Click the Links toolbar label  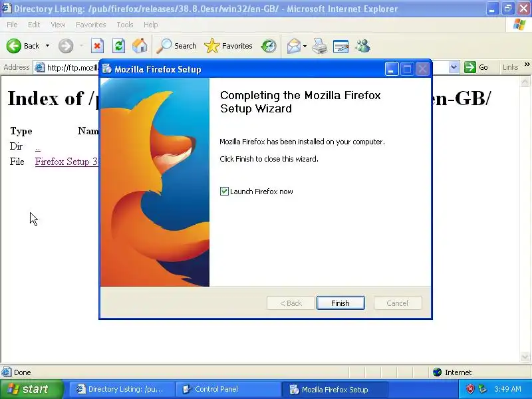pyautogui.click(x=510, y=67)
